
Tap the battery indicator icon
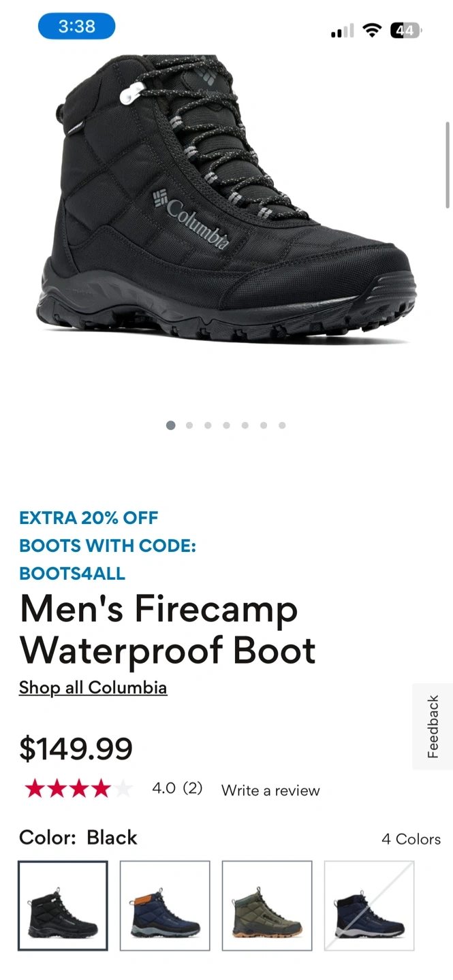click(x=406, y=31)
